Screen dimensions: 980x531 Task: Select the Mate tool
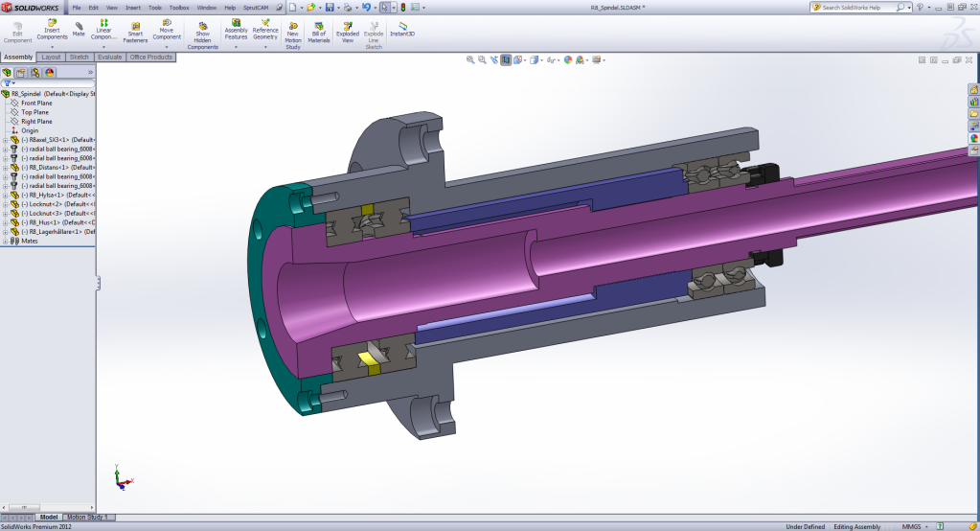tap(79, 30)
